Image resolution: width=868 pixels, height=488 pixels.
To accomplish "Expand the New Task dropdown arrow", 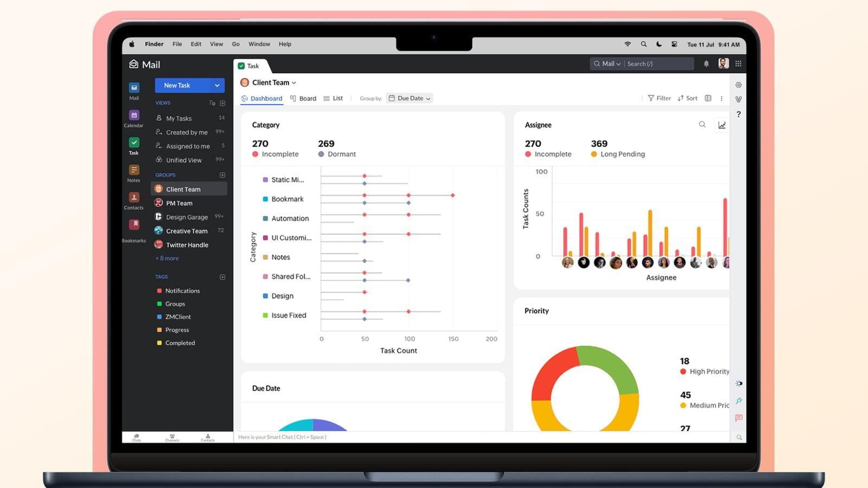I will 217,86.
